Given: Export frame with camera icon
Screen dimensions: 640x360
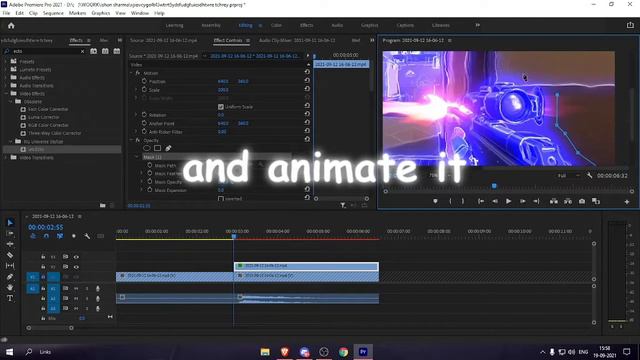Looking at the screenshot, I should coord(582,201).
